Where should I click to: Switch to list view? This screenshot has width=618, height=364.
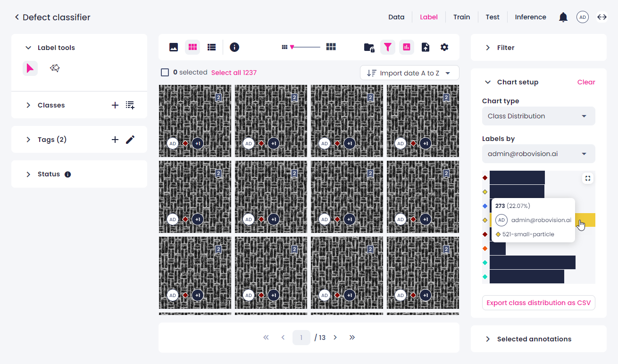point(212,47)
